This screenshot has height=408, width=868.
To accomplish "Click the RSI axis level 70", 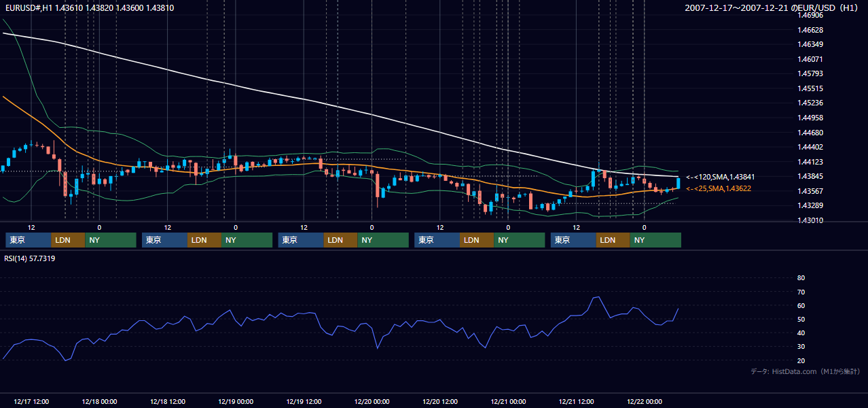I will (801, 292).
